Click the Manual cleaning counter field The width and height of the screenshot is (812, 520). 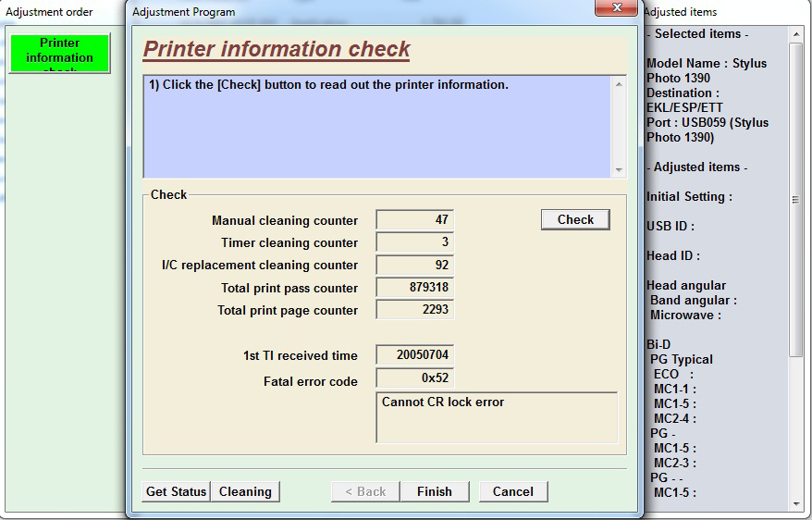(x=414, y=220)
